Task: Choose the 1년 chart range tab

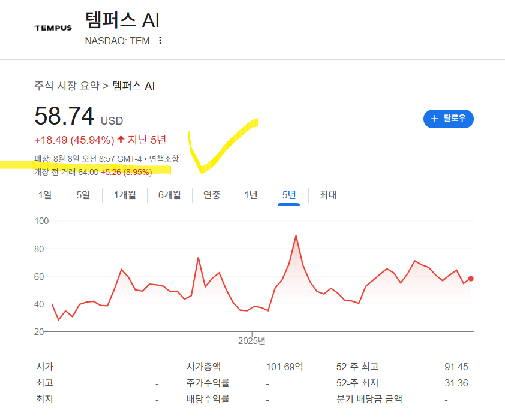Action: click(251, 195)
